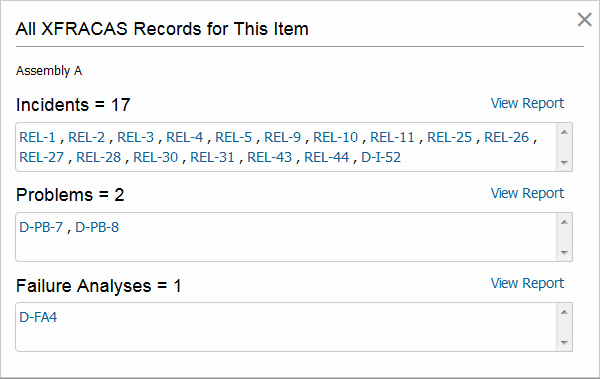The image size is (600, 379).
Task: Open problem D-PB-7 record
Action: (41, 227)
